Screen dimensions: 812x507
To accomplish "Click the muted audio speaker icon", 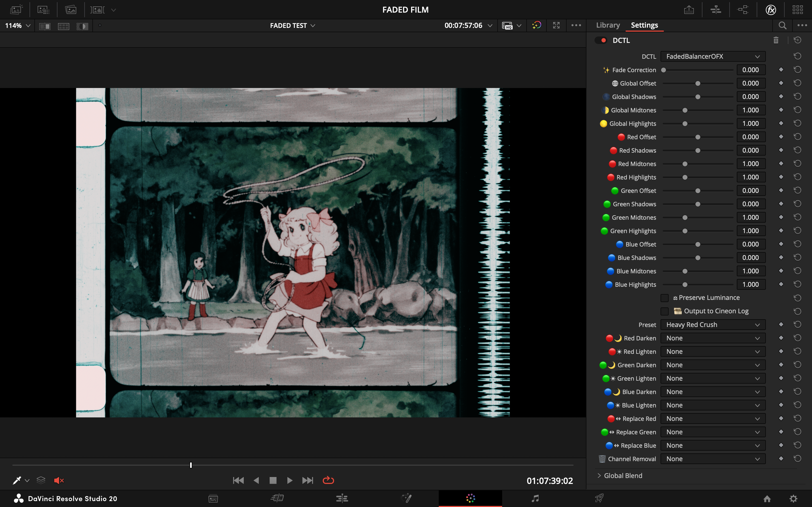I will 59,480.
